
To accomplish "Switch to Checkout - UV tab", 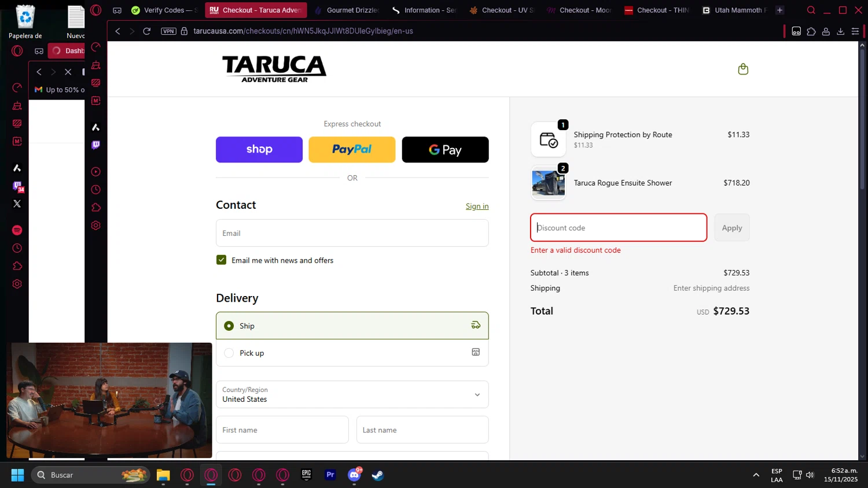I will click(x=502, y=10).
